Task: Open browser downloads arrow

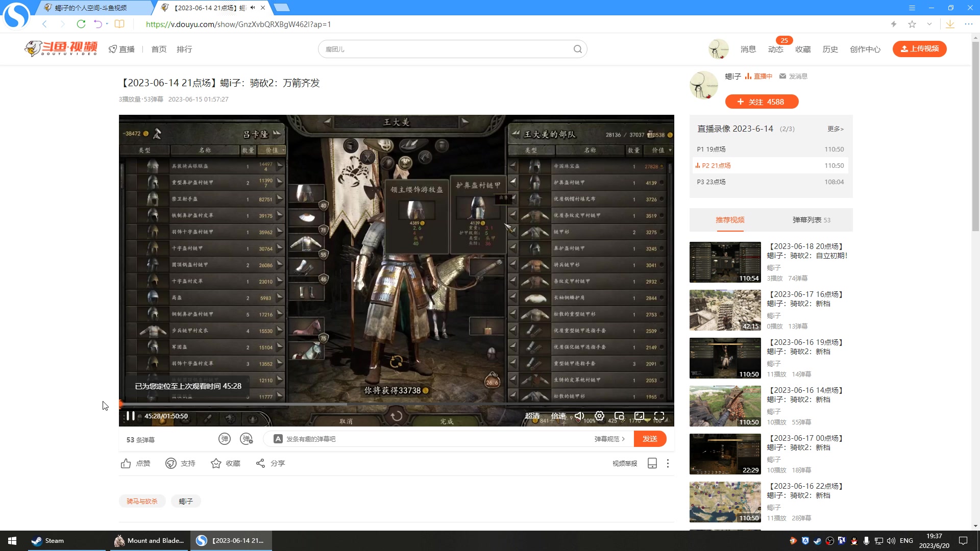Action: click(x=950, y=24)
